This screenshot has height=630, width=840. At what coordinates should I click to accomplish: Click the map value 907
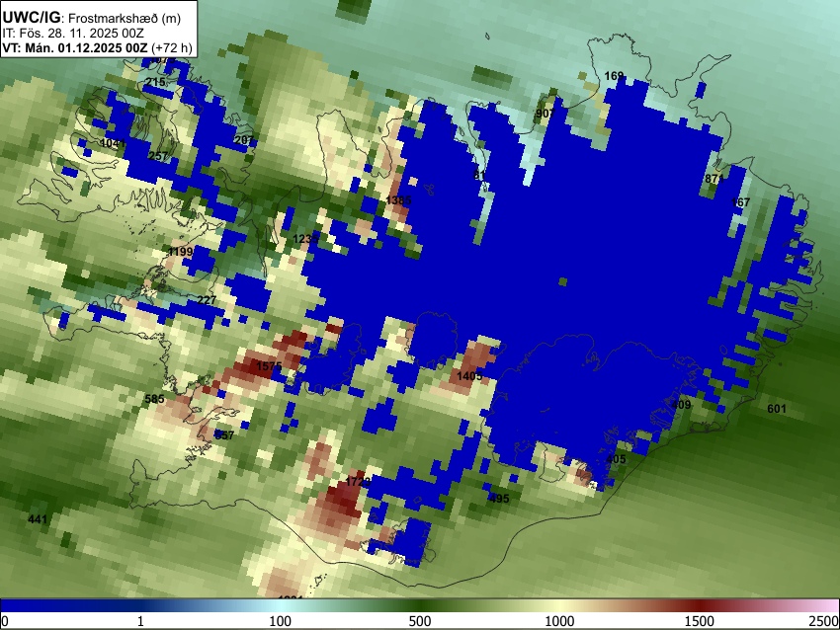546,114
